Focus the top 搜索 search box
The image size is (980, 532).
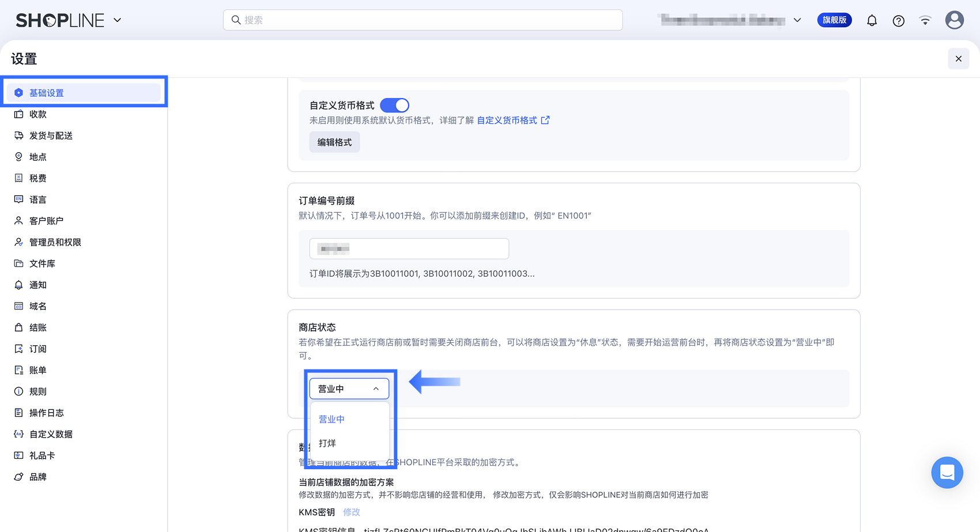(423, 20)
